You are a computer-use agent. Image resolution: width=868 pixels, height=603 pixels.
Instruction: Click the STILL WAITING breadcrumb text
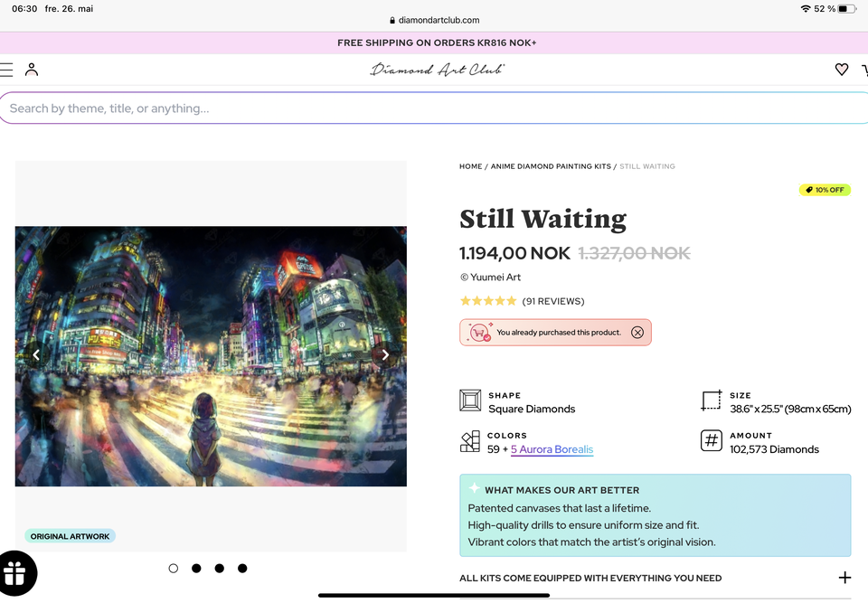tap(647, 166)
